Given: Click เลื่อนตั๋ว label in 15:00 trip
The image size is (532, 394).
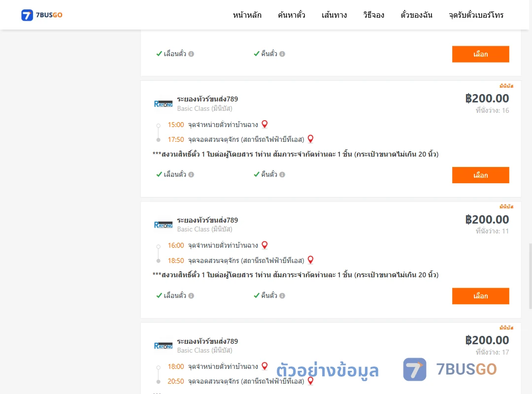Looking at the screenshot, I should click(175, 174).
